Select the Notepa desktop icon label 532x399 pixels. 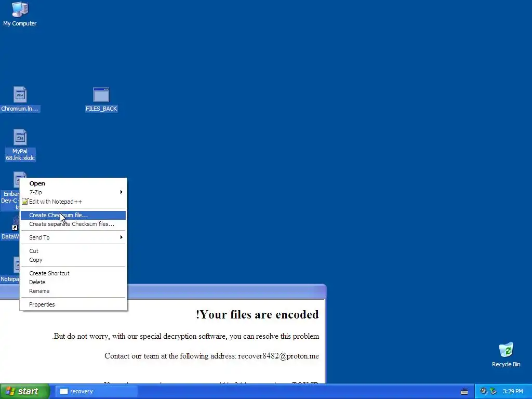10,279
